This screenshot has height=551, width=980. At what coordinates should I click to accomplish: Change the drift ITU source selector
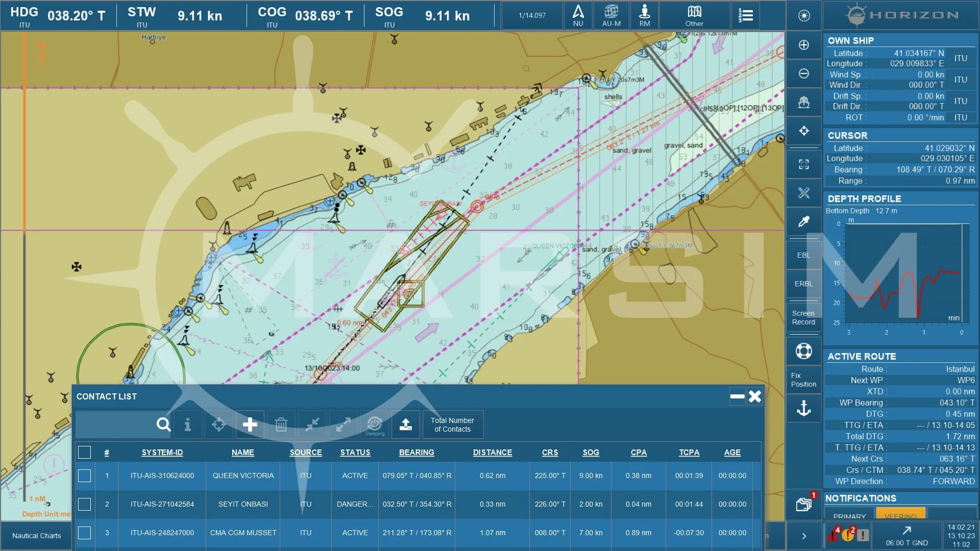pyautogui.click(x=961, y=101)
